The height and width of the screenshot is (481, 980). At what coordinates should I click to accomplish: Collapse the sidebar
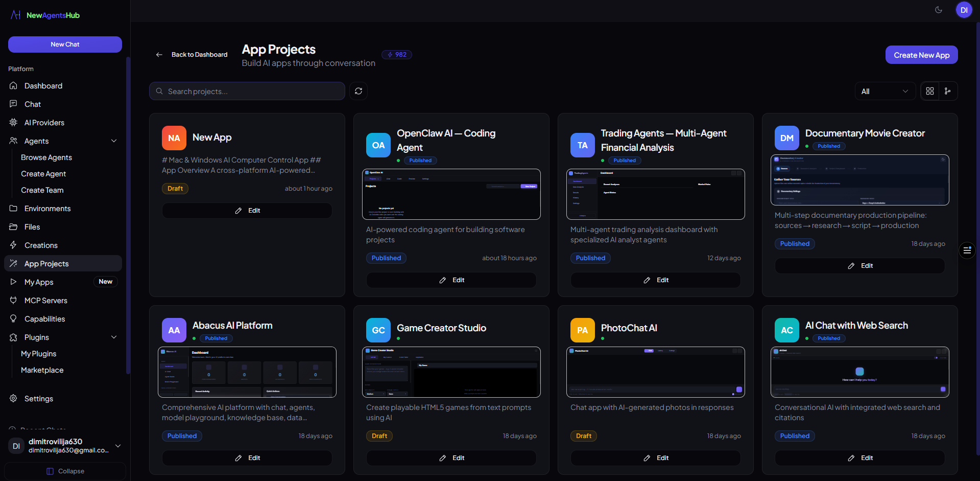pos(65,471)
